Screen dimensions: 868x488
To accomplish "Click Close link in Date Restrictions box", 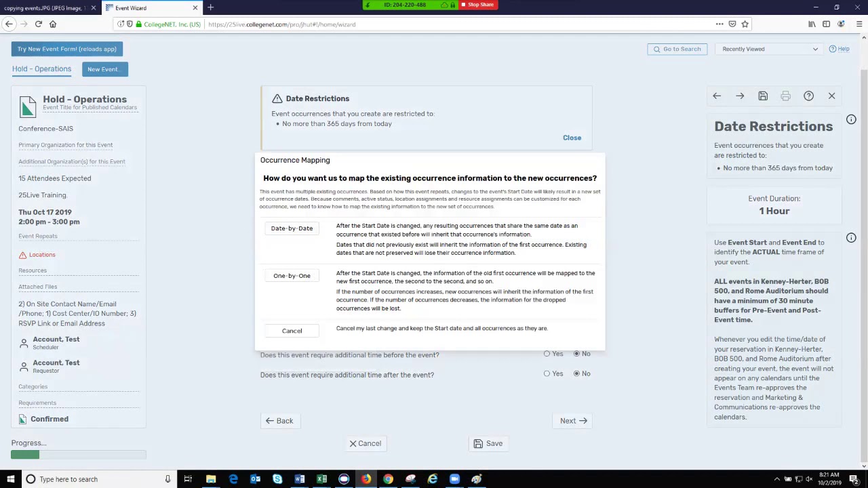I will click(x=572, y=138).
